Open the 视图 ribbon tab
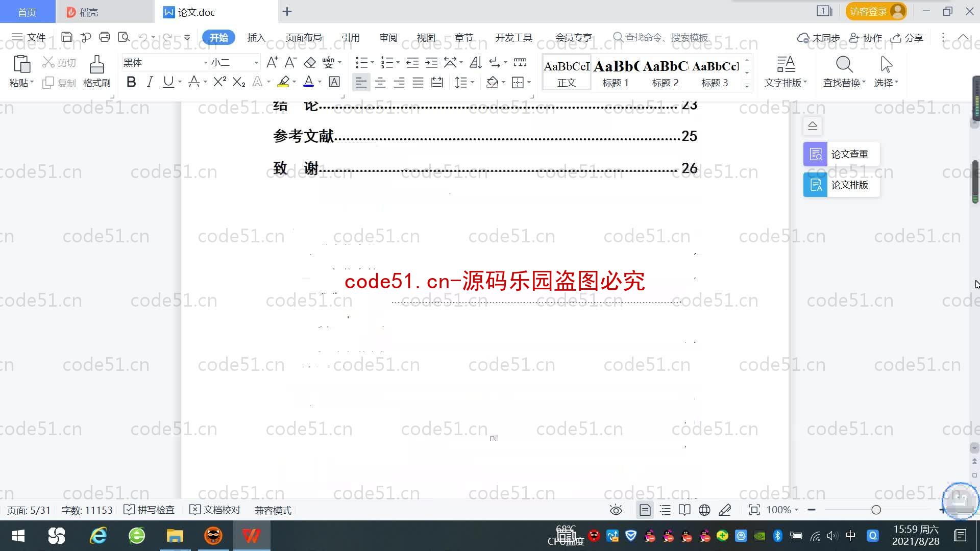The width and height of the screenshot is (980, 551). tap(426, 37)
